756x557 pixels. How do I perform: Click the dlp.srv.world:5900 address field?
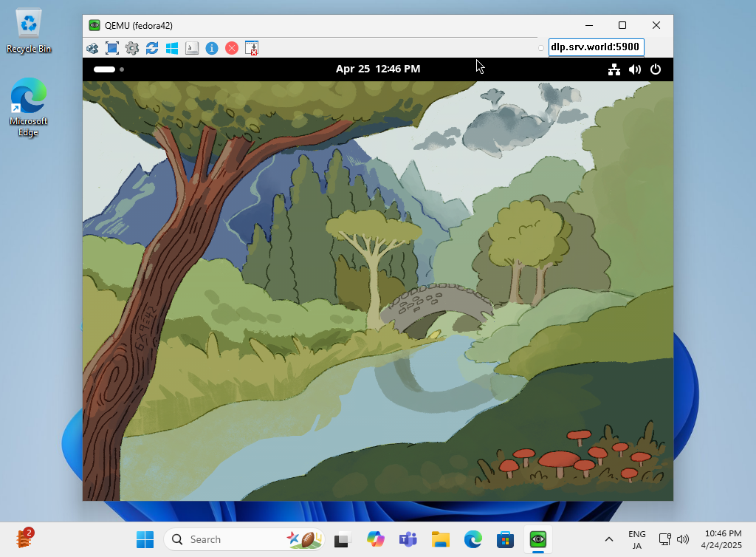coord(596,47)
